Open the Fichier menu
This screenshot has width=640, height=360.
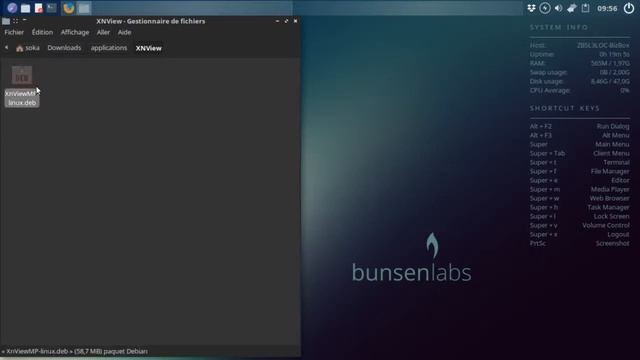(14, 32)
